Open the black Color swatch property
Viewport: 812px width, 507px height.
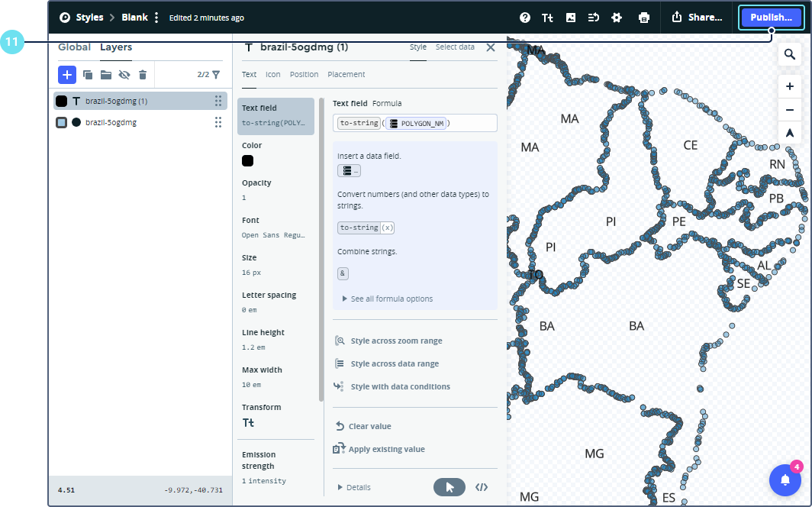tap(248, 161)
